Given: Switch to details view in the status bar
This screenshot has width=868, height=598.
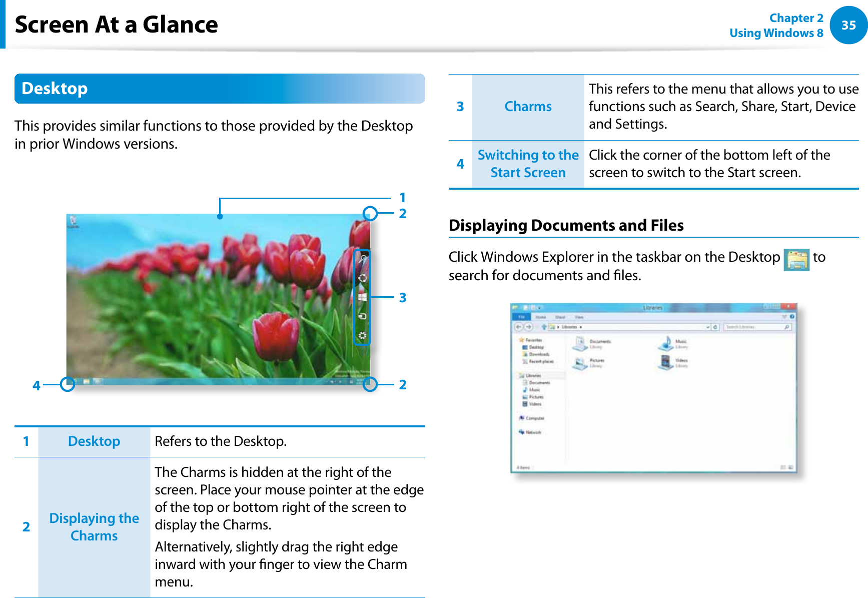Looking at the screenshot, I should pyautogui.click(x=783, y=467).
